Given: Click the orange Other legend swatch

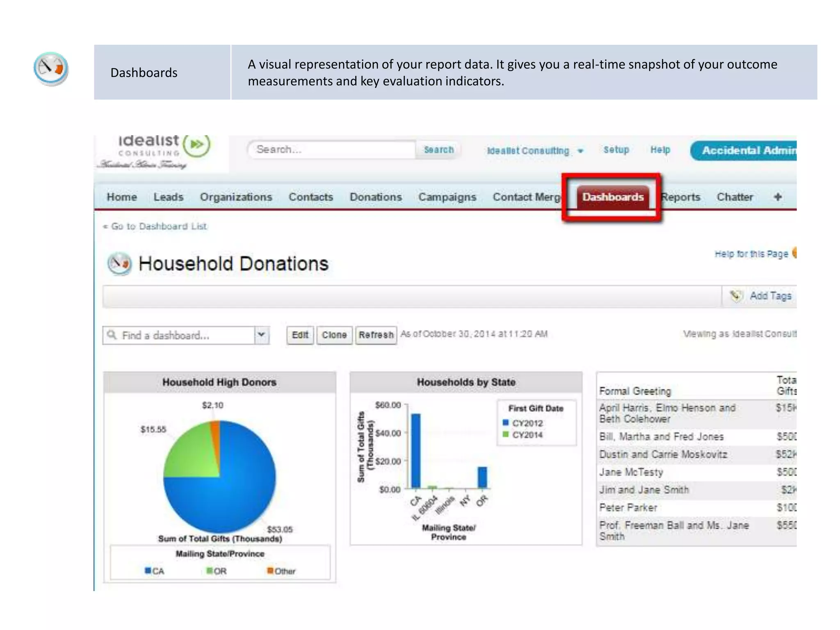Looking at the screenshot, I should tap(270, 571).
